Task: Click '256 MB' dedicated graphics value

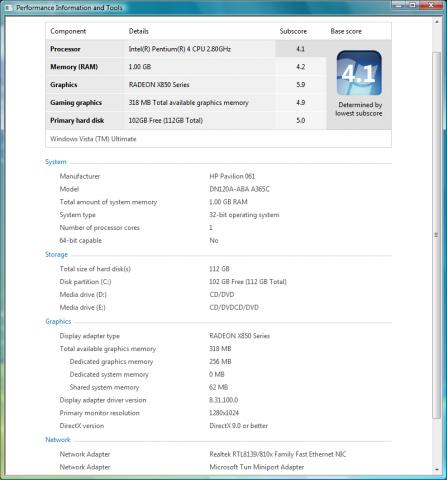Action: pos(220,362)
